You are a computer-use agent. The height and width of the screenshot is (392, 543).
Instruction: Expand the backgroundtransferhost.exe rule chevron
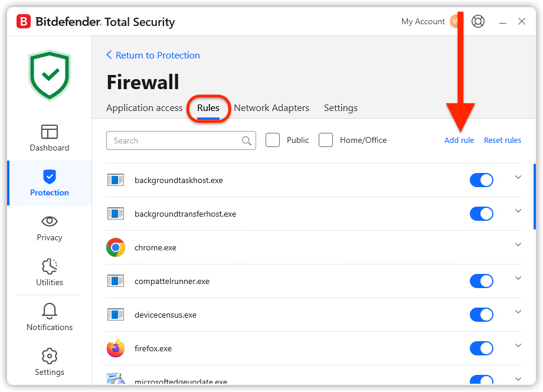tap(518, 211)
